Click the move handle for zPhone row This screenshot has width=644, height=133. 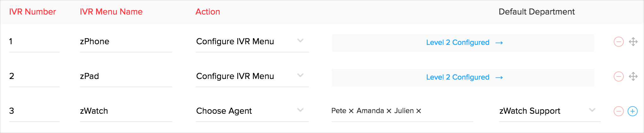633,42
